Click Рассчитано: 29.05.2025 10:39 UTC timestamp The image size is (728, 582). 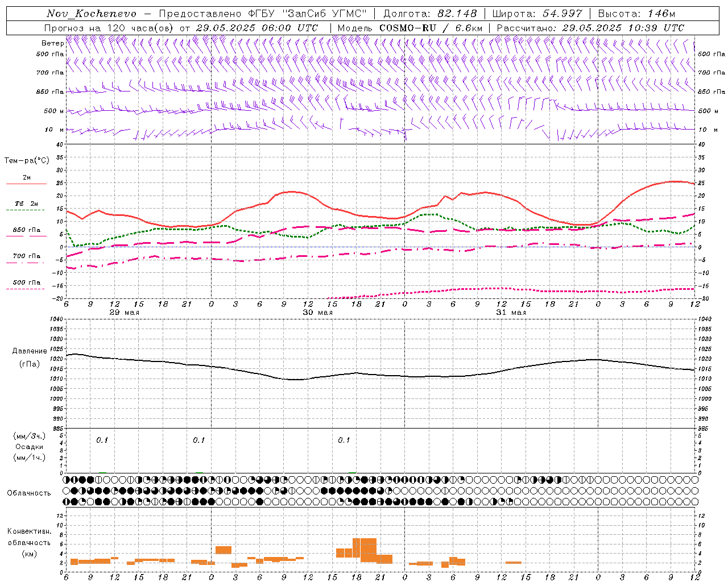[x=590, y=28]
